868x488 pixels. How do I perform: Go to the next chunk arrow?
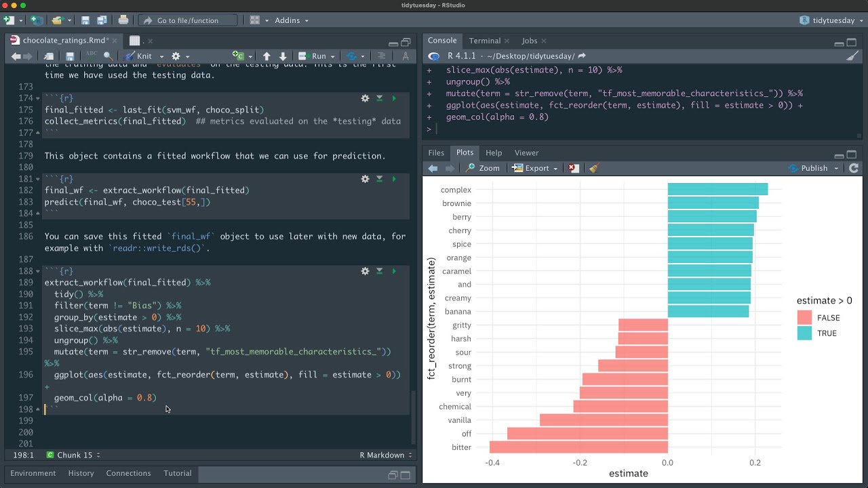(283, 56)
